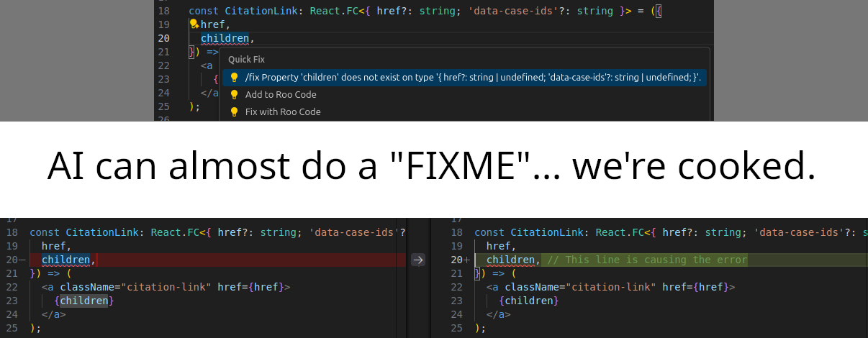Click children in the red removed diff line

[66, 260]
